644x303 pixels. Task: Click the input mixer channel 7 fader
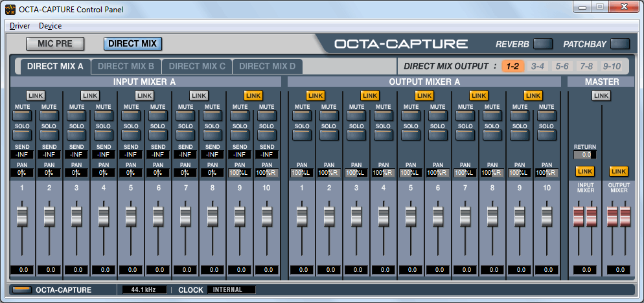click(x=185, y=217)
